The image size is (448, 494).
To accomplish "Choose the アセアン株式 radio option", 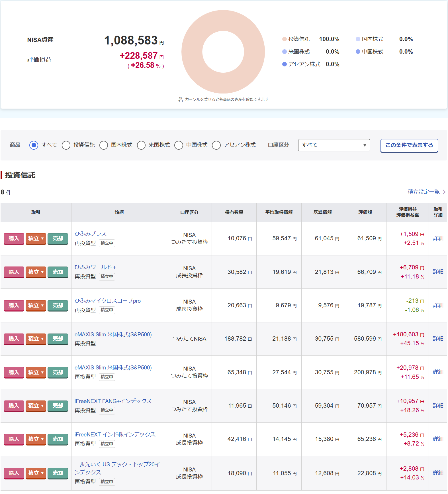I will tap(216, 145).
